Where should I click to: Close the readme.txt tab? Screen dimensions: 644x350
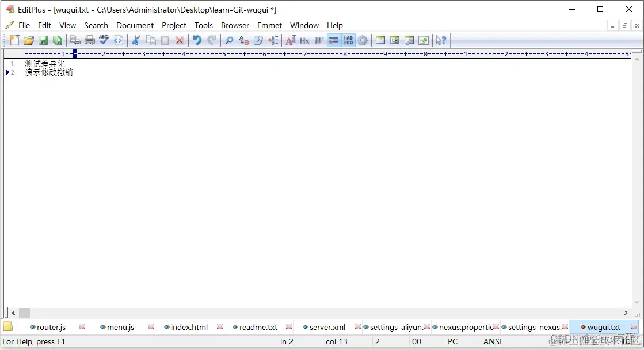click(x=289, y=326)
